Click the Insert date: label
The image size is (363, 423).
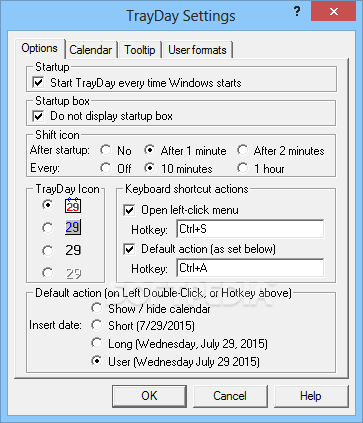click(x=55, y=325)
